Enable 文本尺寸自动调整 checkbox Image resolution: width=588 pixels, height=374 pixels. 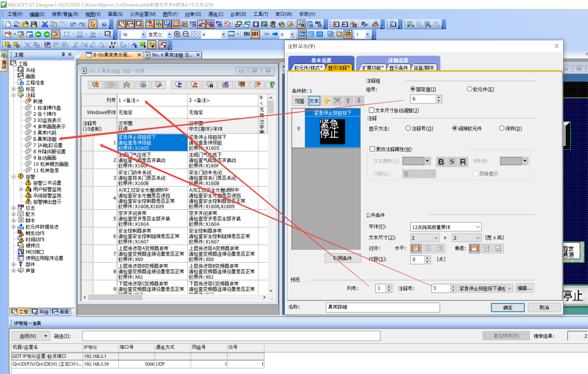coord(372,110)
